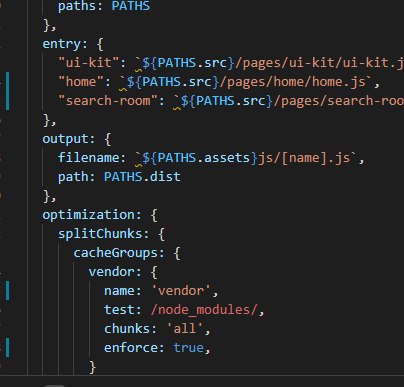Image resolution: width=404 pixels, height=387 pixels.
Task: Click the /node_modules/ regex value
Action: pyautogui.click(x=204, y=310)
